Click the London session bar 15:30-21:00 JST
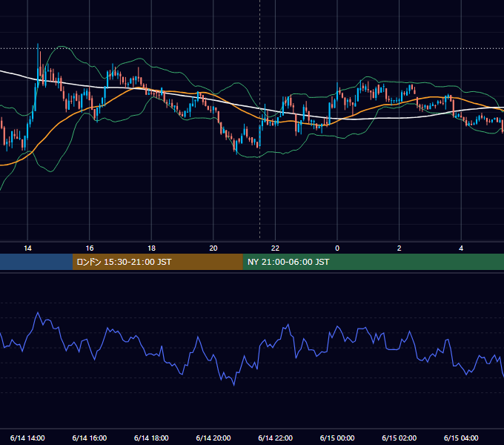 [x=157, y=262]
